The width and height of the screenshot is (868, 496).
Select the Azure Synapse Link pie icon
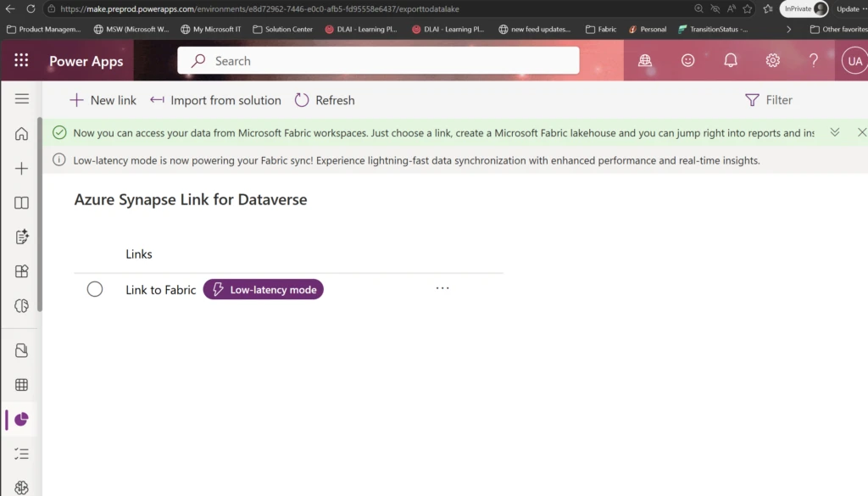[21, 419]
